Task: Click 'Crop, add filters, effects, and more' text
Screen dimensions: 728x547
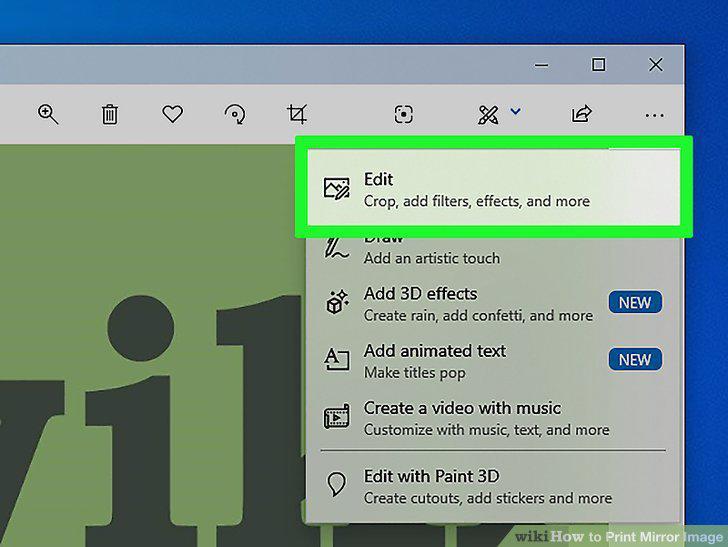Action: pyautogui.click(x=477, y=201)
